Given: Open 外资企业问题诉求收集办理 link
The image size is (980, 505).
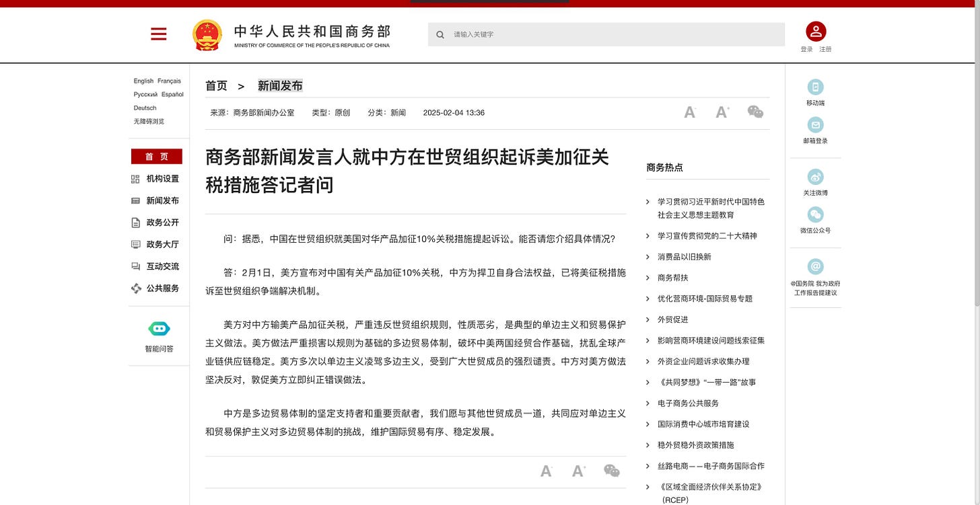Looking at the screenshot, I should point(703,361).
